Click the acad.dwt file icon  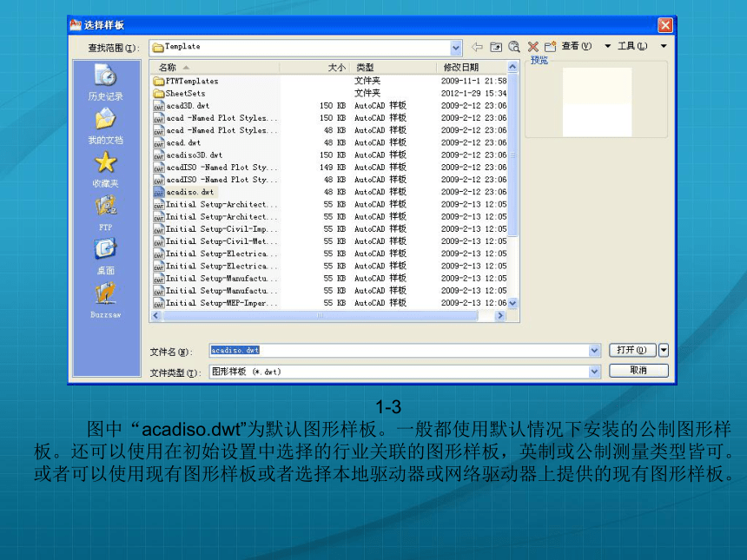pos(159,143)
